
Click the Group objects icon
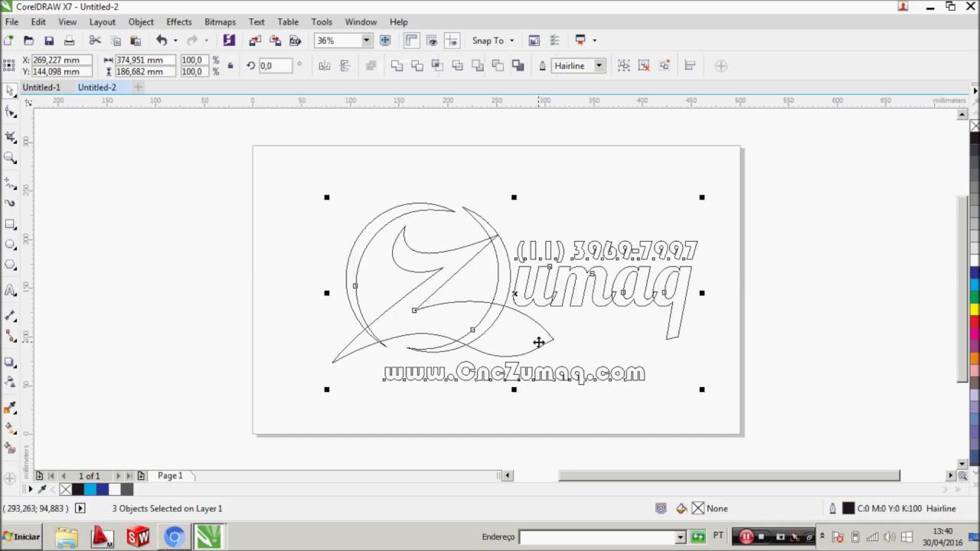click(623, 66)
